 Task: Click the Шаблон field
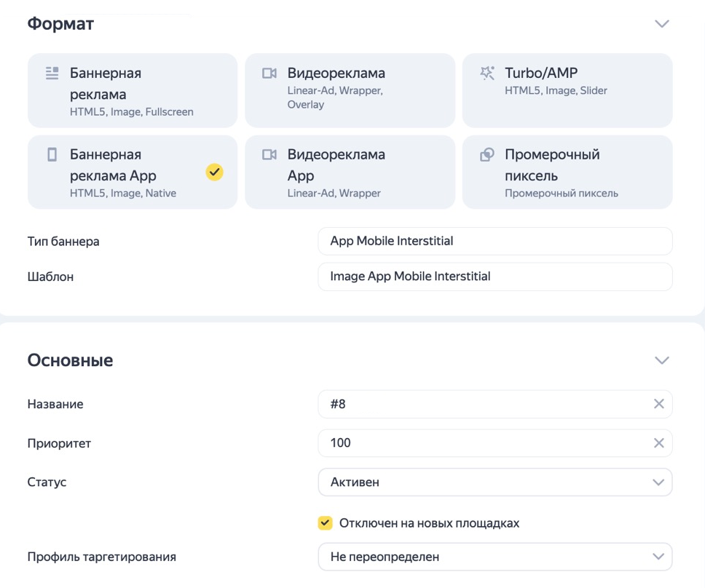[x=495, y=277]
